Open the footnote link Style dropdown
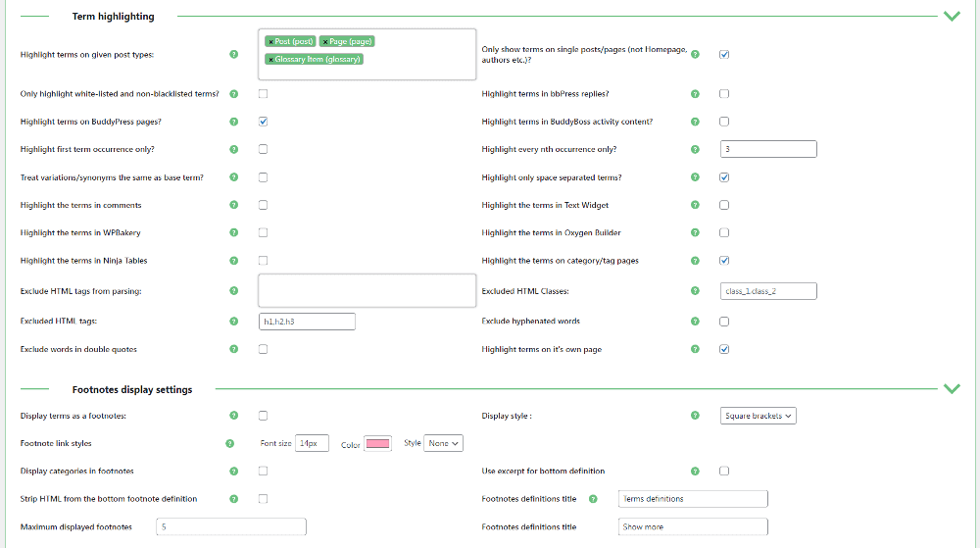The height and width of the screenshot is (548, 980). pyautogui.click(x=444, y=443)
